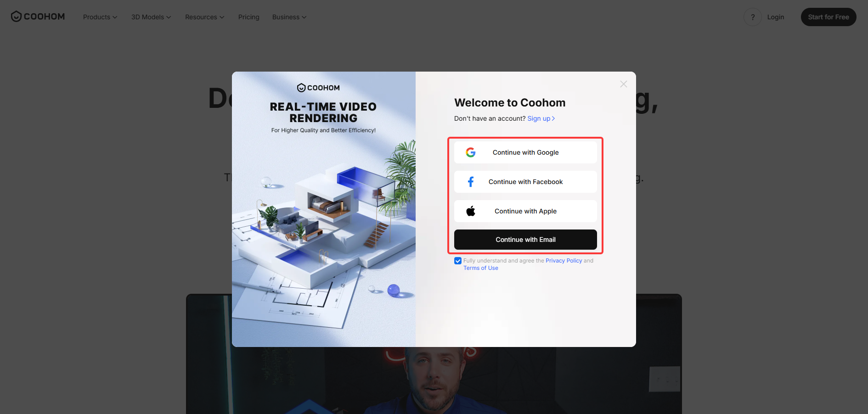Screen dimensions: 868x414
Task: Open the help question mark icon
Action: tap(752, 17)
